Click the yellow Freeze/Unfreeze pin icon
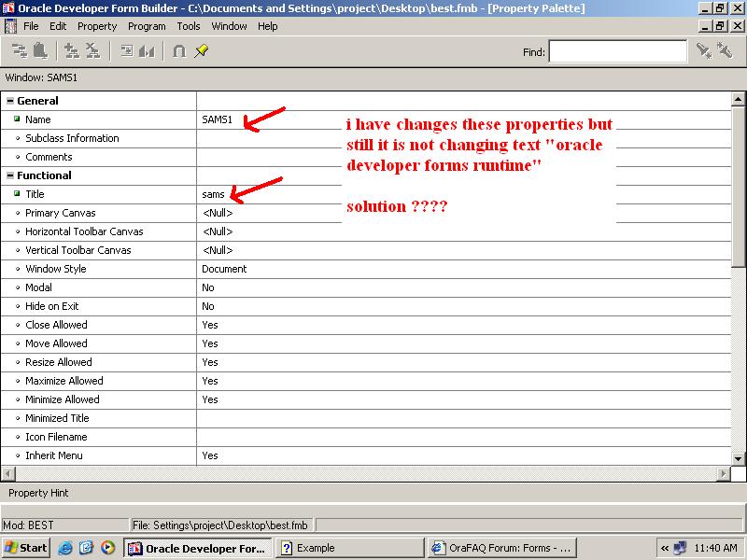Image resolution: width=747 pixels, height=560 pixels. pyautogui.click(x=202, y=51)
